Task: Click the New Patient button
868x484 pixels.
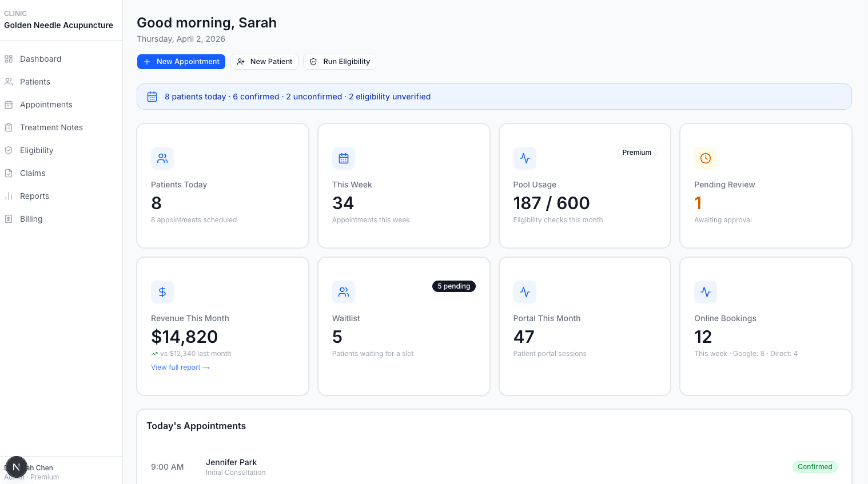Action: (264, 62)
